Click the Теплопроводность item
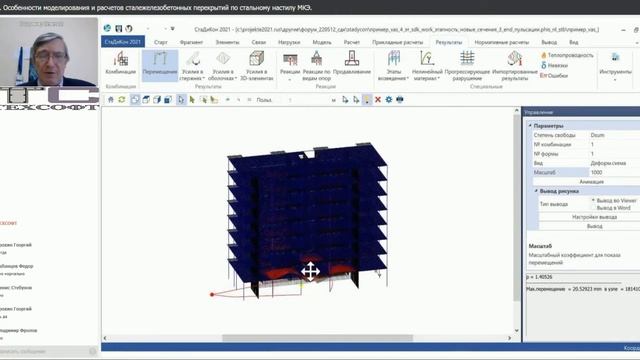 [x=567, y=55]
